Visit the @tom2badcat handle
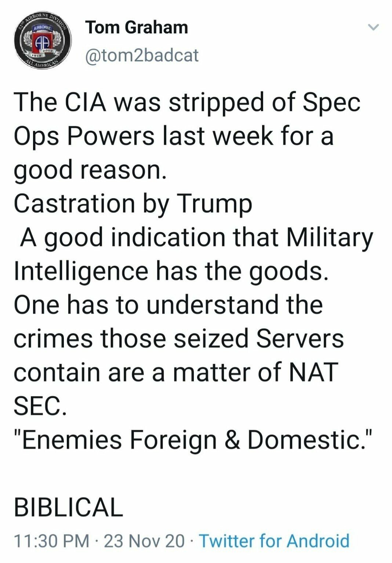Viewport: 392px width, 563px height. click(142, 55)
